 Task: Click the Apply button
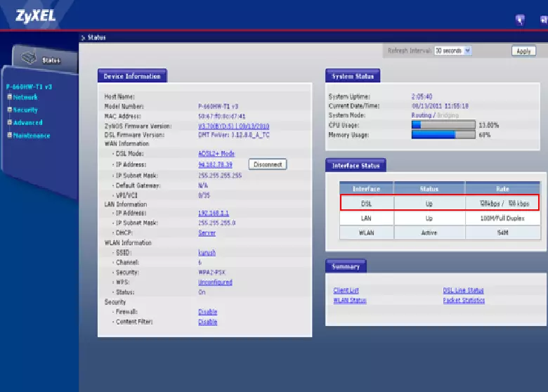[x=523, y=51]
